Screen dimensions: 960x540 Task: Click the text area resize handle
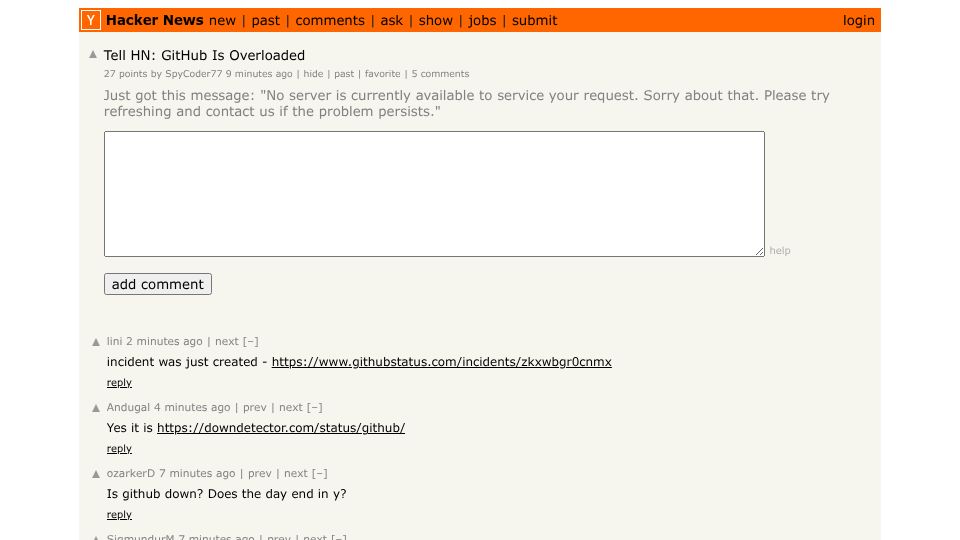pyautogui.click(x=759, y=251)
